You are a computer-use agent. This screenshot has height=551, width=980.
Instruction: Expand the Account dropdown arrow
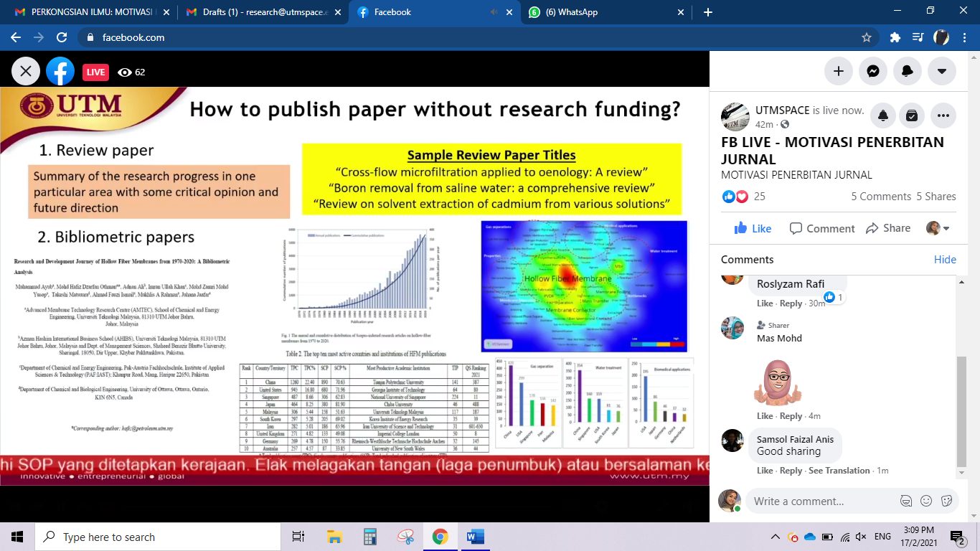(941, 71)
